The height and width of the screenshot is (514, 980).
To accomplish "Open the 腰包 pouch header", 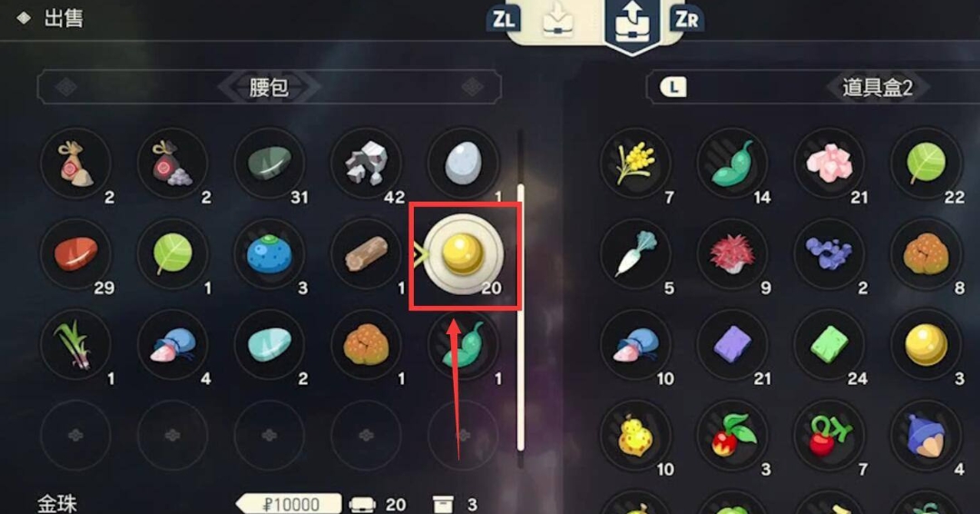I will coord(269,87).
